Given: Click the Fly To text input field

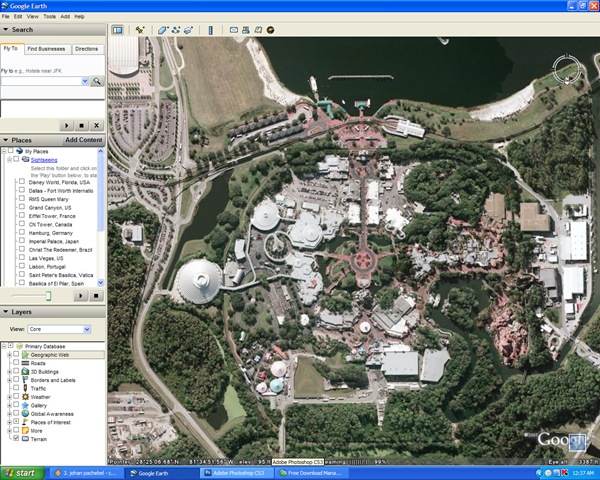Looking at the screenshot, I should (41, 81).
